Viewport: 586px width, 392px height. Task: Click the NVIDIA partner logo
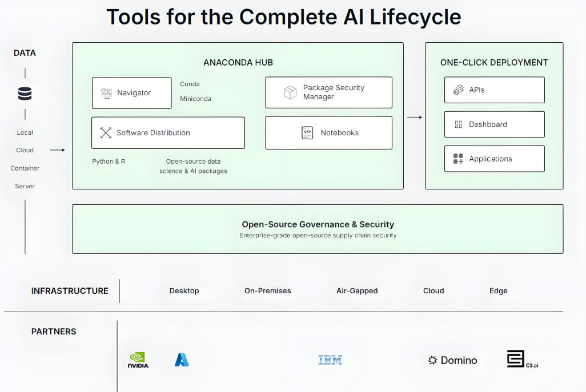(138, 360)
